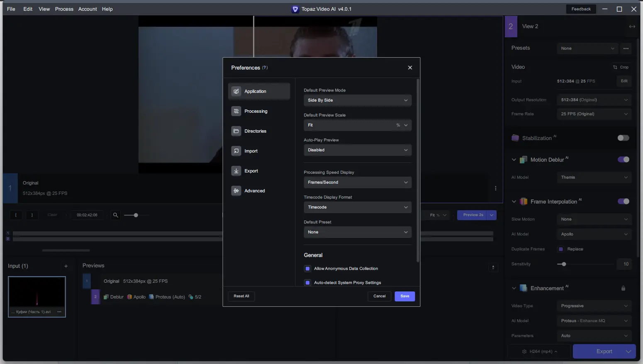Open the Default Preview Scale dropdown
The height and width of the screenshot is (364, 643).
358,125
